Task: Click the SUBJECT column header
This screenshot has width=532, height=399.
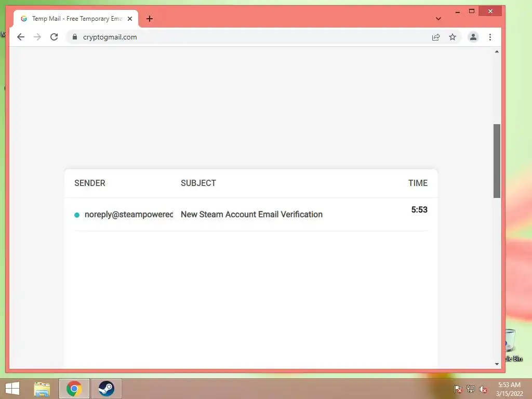Action: point(198,183)
